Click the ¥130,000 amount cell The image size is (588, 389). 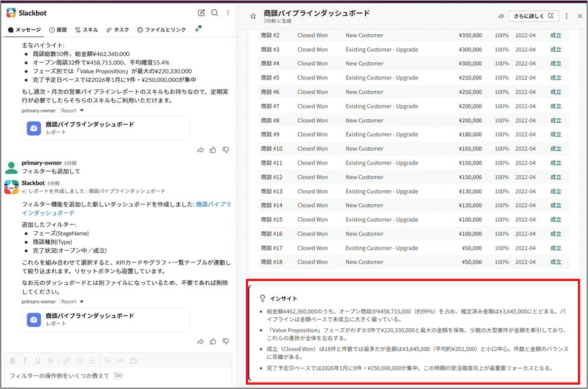click(471, 191)
